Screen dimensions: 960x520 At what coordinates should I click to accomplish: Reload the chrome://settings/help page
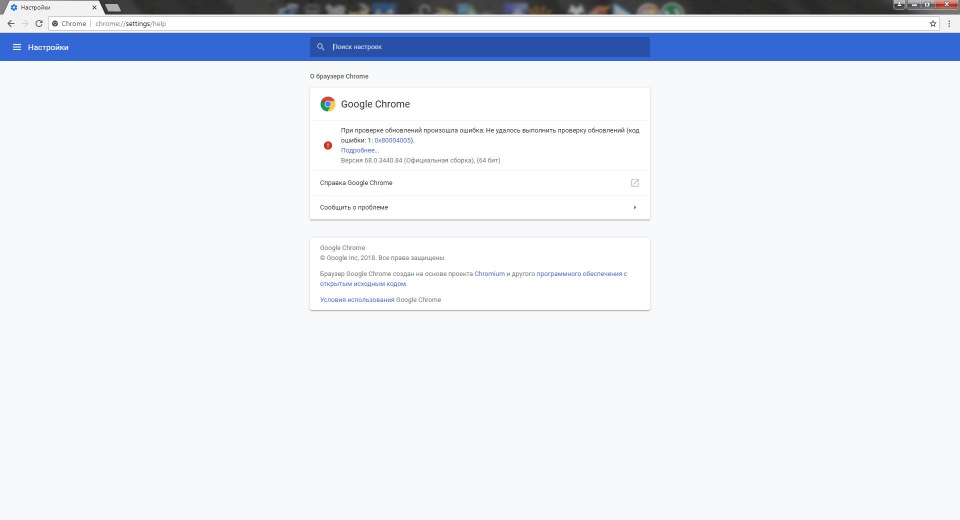[x=39, y=23]
